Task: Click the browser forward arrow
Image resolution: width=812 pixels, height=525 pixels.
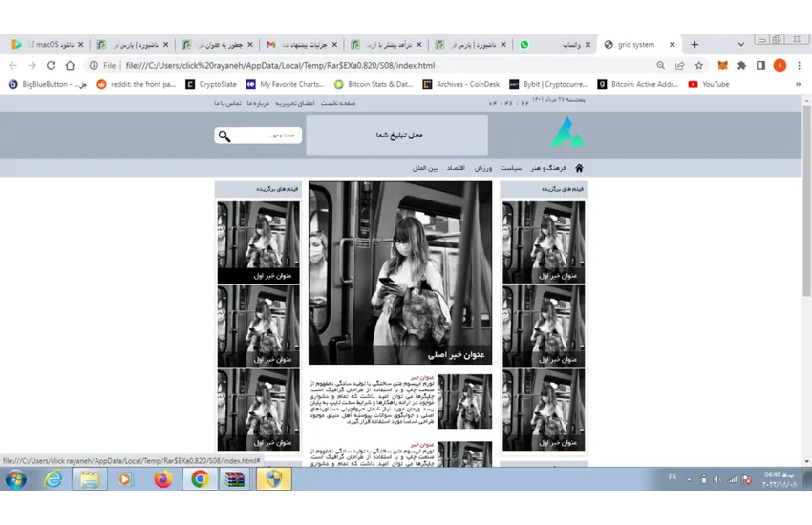Action: coord(32,66)
